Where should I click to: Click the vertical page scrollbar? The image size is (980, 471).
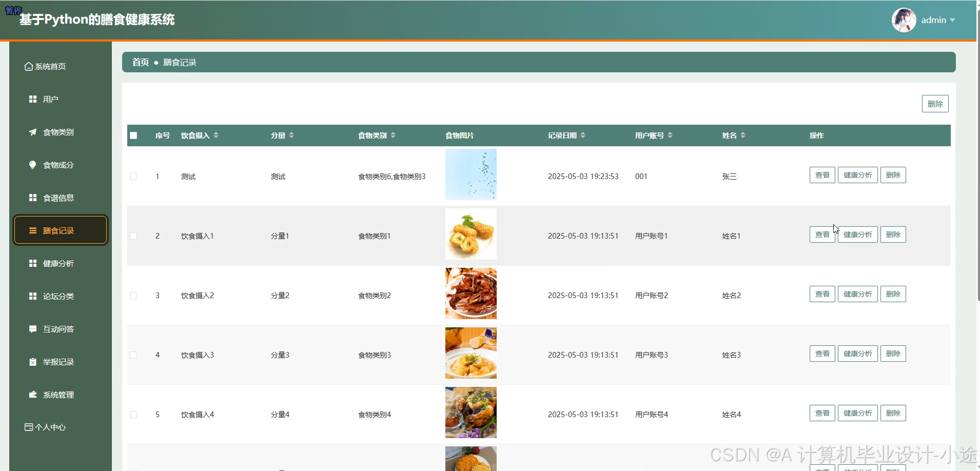point(978,154)
